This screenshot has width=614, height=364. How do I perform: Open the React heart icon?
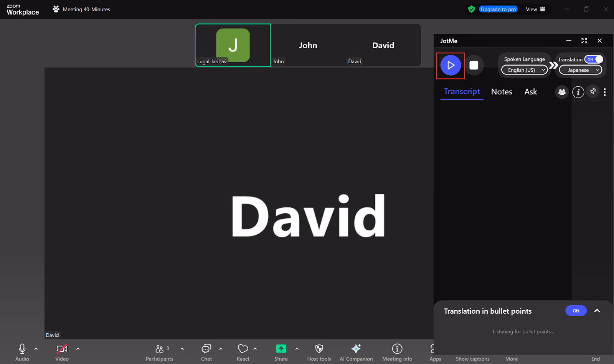243,349
